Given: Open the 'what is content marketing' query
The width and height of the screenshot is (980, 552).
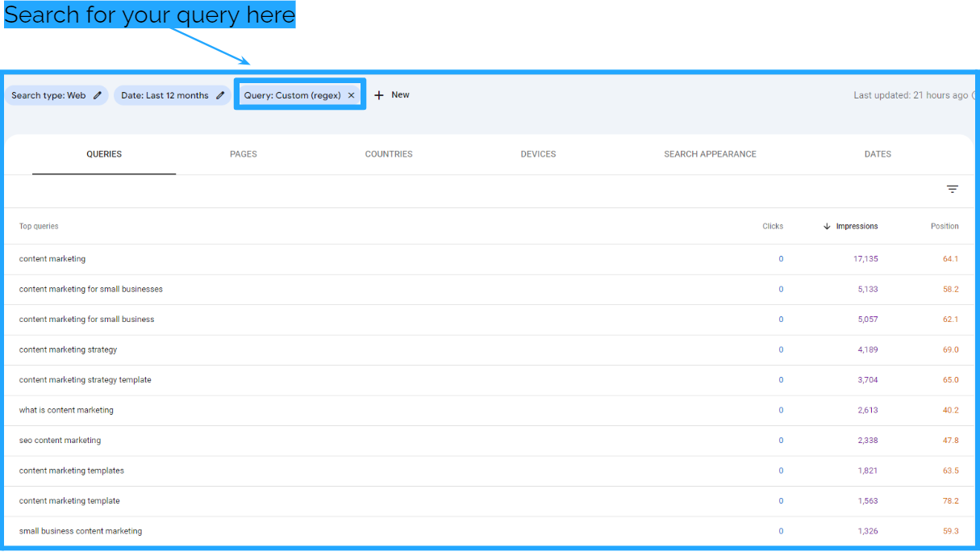Looking at the screenshot, I should tap(66, 410).
